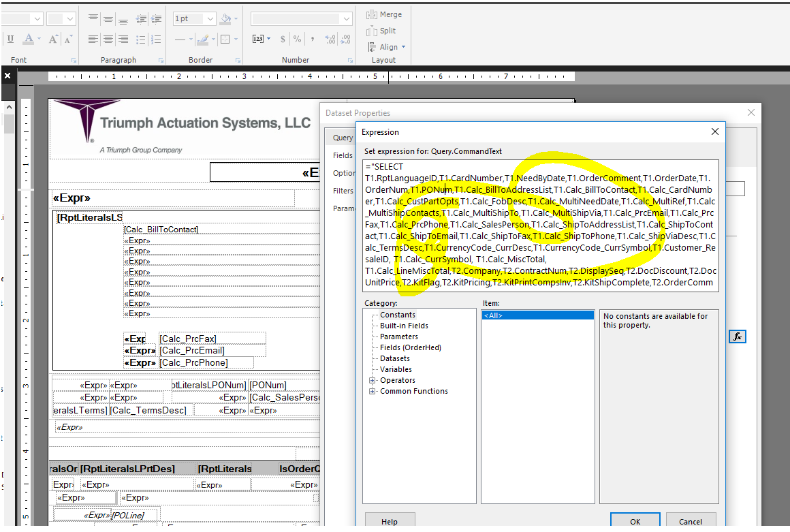Click the right-arrow decimal places icon
Image resolution: width=790 pixels, height=532 pixels.
[x=346, y=39]
